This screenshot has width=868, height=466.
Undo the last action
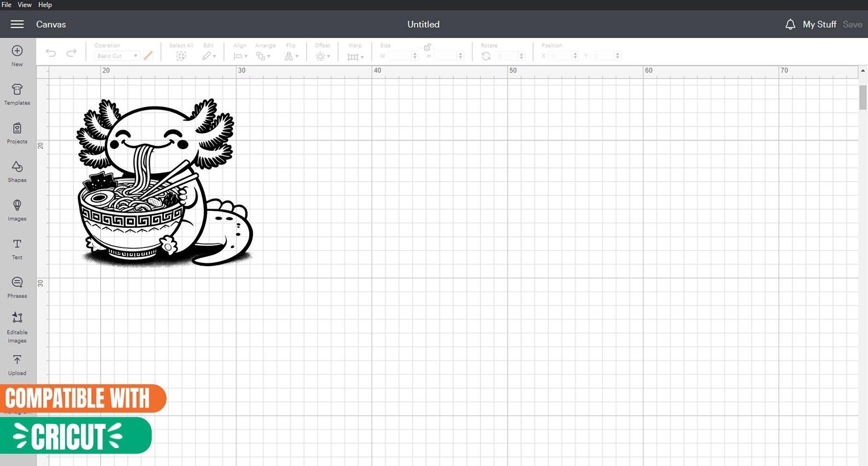(51, 53)
